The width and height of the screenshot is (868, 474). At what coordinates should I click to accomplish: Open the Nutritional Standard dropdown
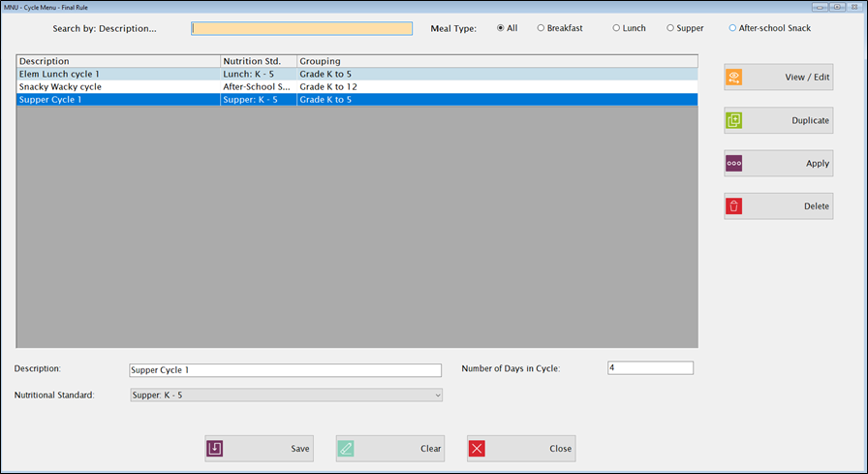click(286, 395)
